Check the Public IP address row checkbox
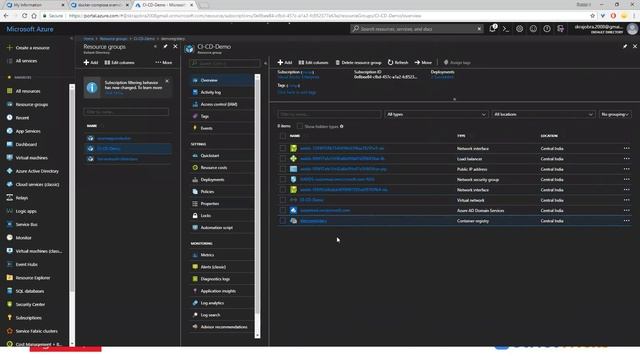Image resolution: width=640 pixels, height=360 pixels. pyautogui.click(x=283, y=169)
